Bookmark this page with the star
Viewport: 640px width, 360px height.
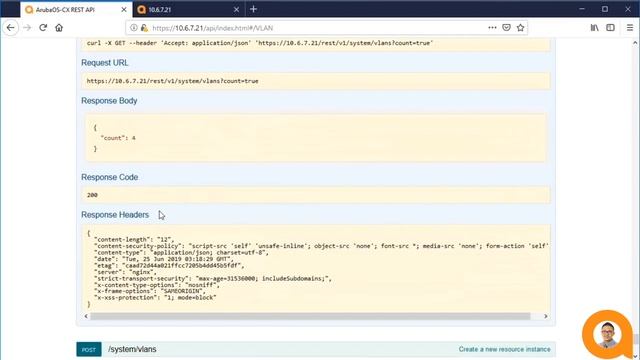point(520,28)
